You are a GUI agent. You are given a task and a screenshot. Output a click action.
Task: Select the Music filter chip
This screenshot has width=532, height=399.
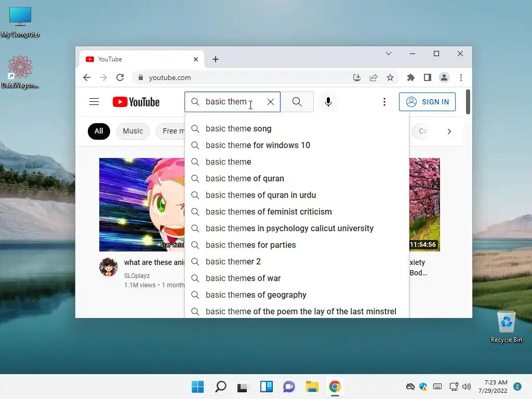click(x=132, y=131)
